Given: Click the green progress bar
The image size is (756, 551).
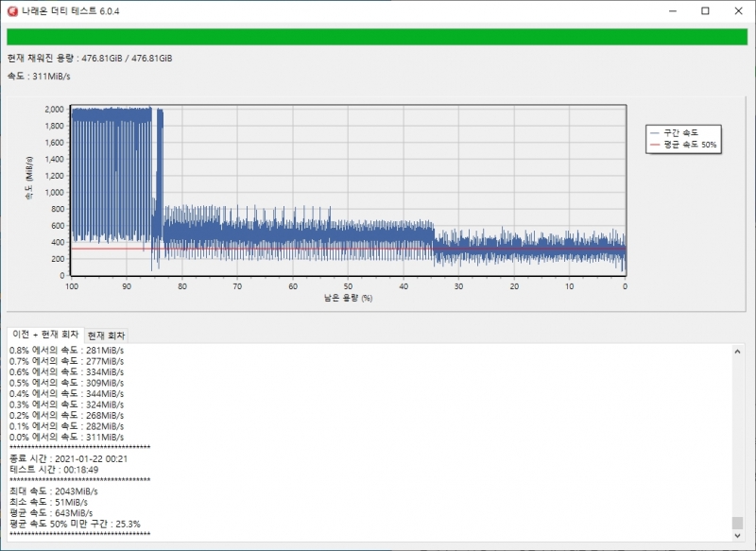Looking at the screenshot, I should click(377, 37).
